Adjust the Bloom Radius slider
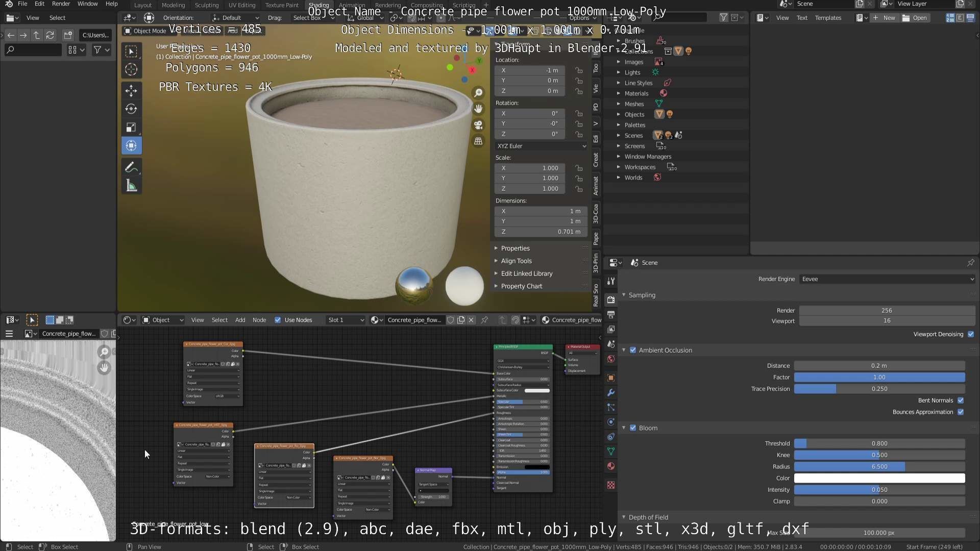Viewport: 980px width, 551px height. coord(879,467)
